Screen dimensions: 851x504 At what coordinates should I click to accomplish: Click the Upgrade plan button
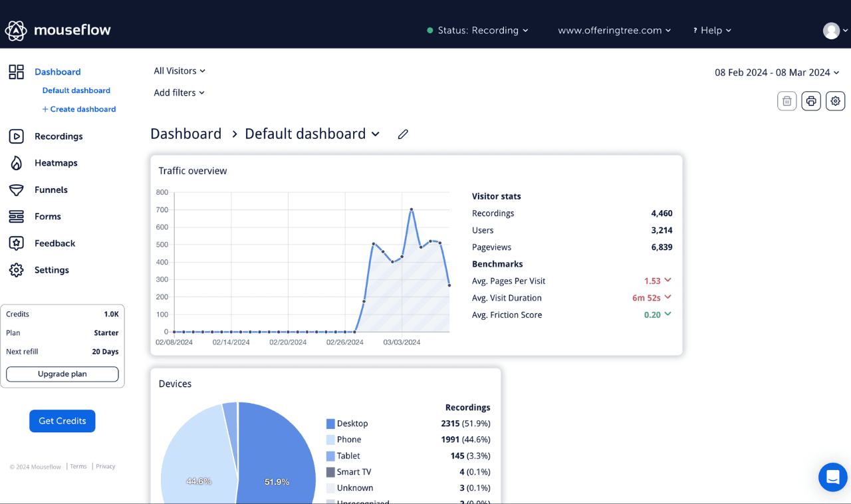(x=62, y=374)
